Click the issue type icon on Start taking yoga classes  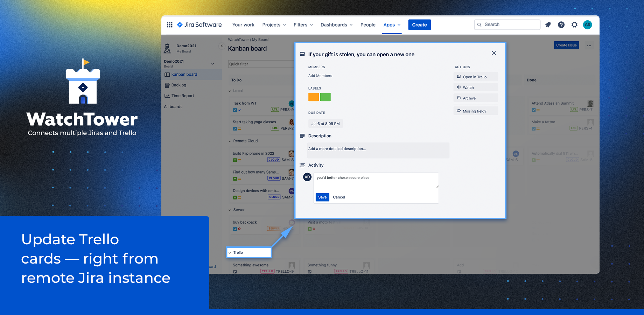[235, 129]
